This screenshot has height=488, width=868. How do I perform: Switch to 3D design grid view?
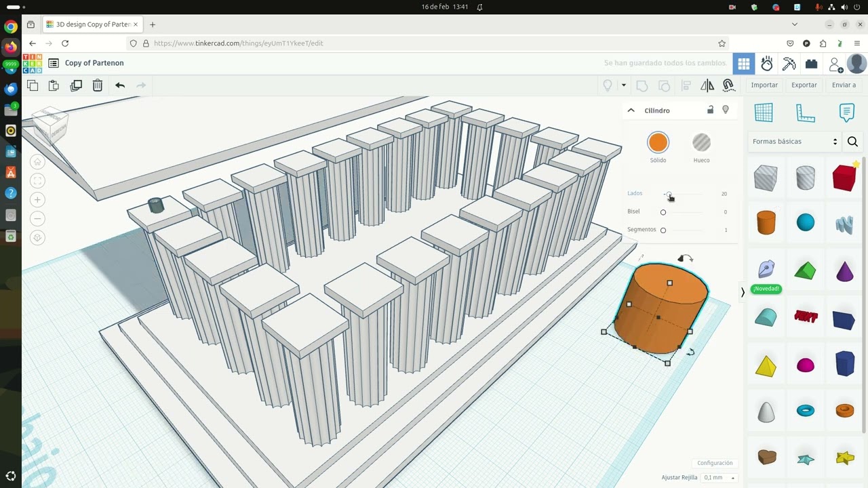(x=744, y=64)
